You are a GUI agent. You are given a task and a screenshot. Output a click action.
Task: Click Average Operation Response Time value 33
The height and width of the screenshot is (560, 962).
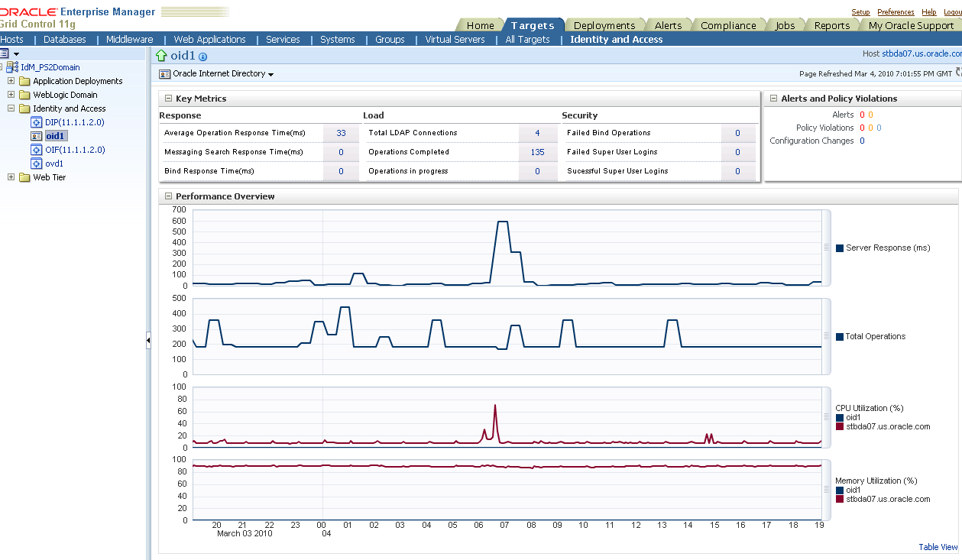click(341, 133)
